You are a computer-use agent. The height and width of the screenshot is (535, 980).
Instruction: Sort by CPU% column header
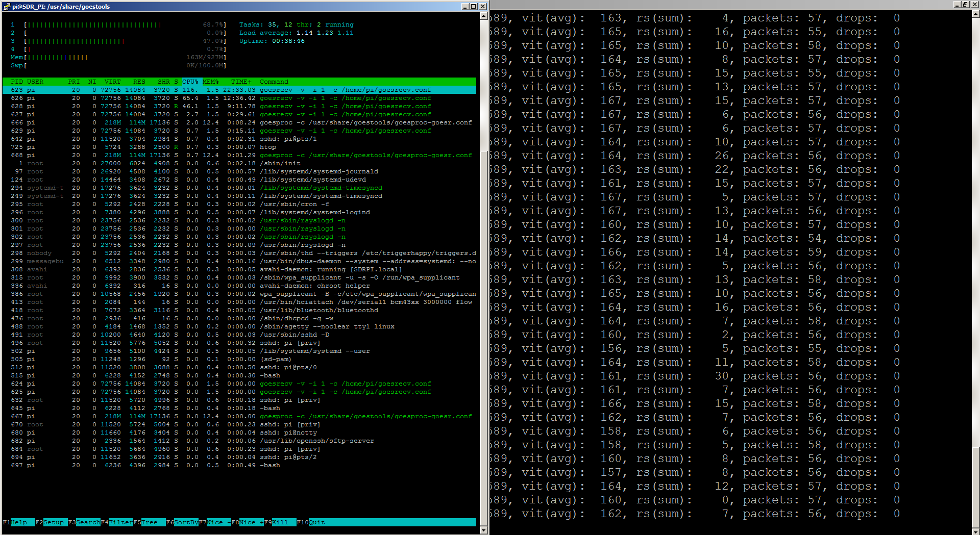(x=190, y=82)
